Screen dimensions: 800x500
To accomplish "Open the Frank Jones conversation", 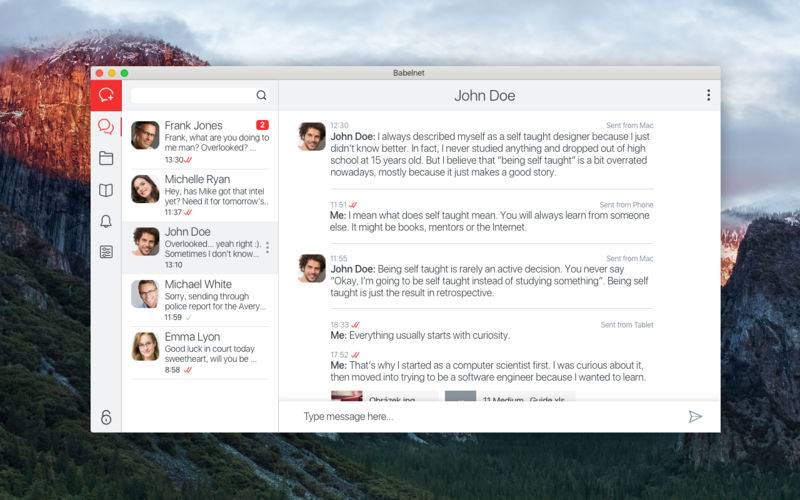I will (x=200, y=142).
